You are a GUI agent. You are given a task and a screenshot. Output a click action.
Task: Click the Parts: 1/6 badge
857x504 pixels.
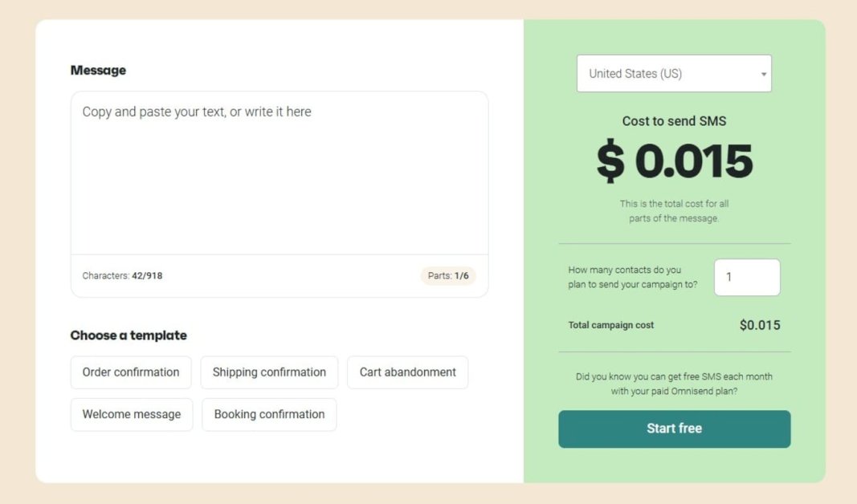[448, 276]
